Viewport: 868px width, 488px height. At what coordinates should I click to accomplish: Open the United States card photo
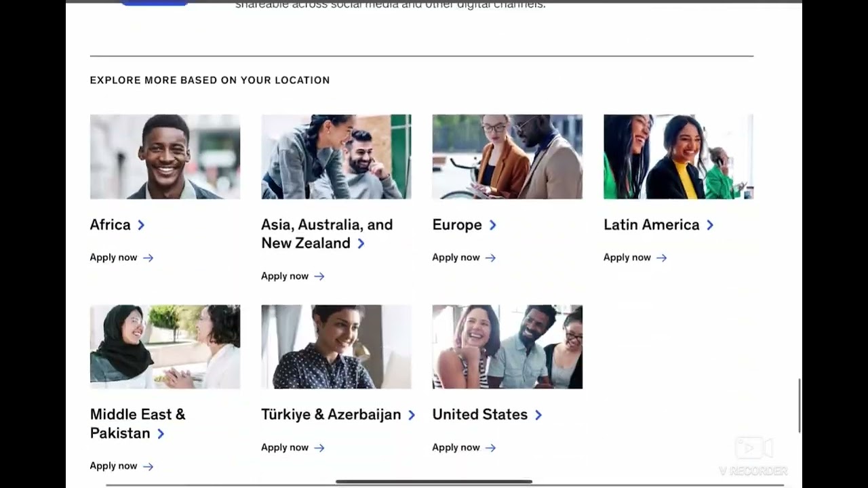507,346
